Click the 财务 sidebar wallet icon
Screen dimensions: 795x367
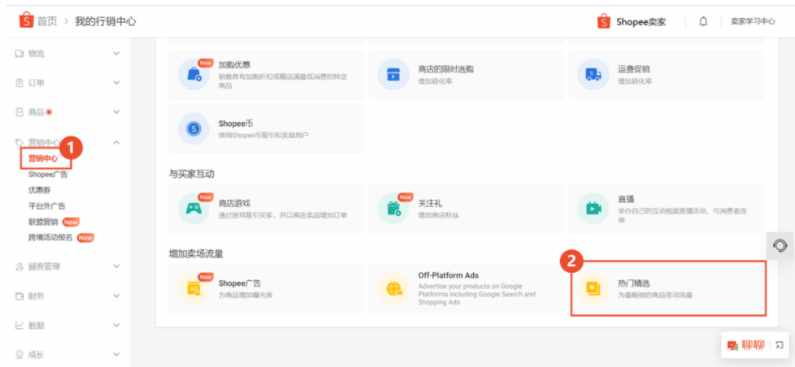coord(20,296)
